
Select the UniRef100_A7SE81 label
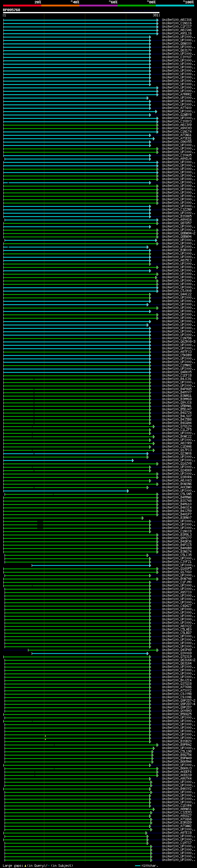point(177,138)
